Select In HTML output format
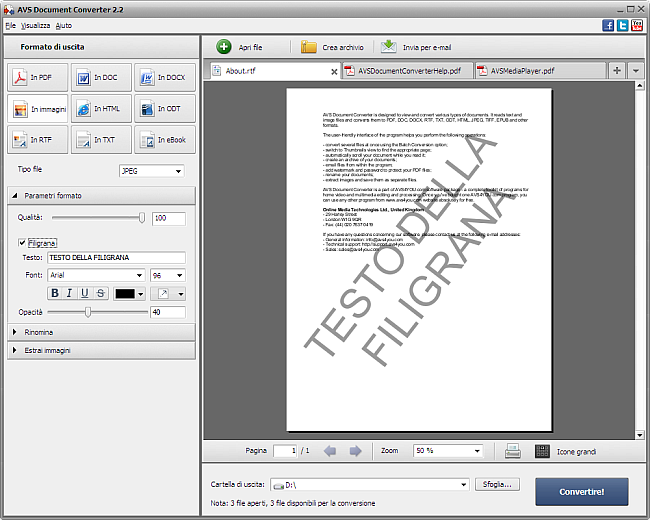 click(101, 109)
